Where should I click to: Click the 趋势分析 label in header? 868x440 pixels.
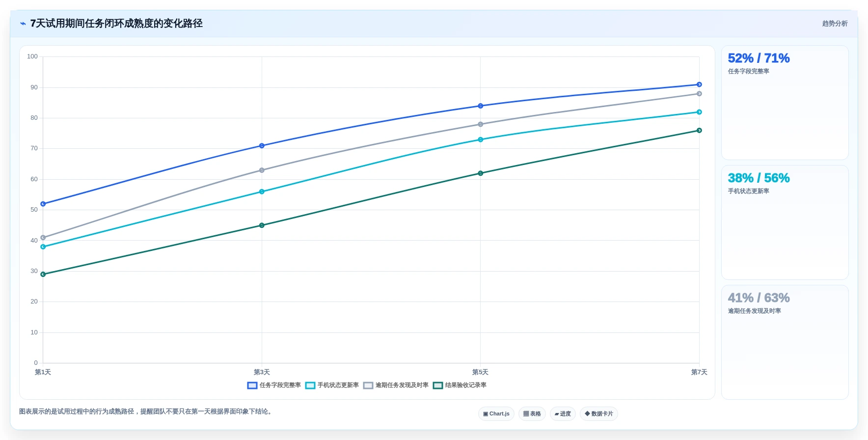(835, 24)
